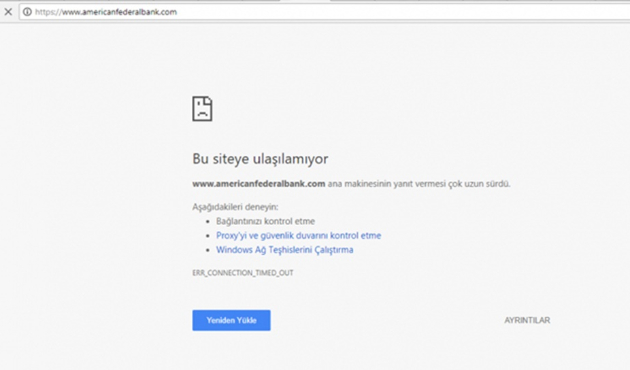
Task: Click bold www.americanfederalbank.com text in message
Action: 259,184
